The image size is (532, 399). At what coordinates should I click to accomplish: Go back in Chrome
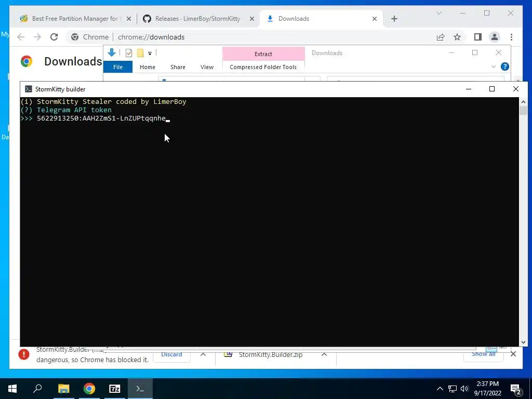coord(21,37)
